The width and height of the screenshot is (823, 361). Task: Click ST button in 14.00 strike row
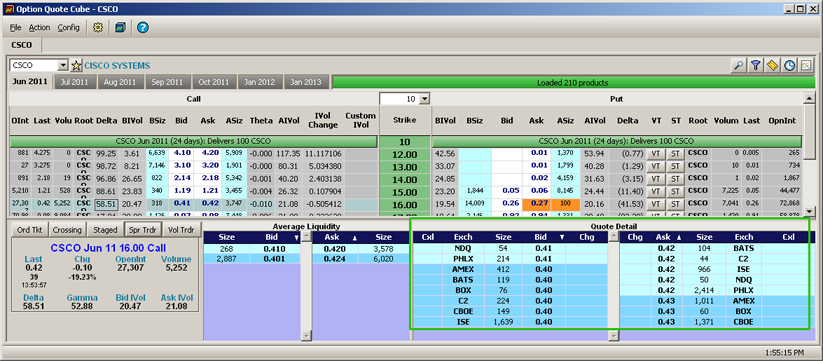pyautogui.click(x=676, y=179)
